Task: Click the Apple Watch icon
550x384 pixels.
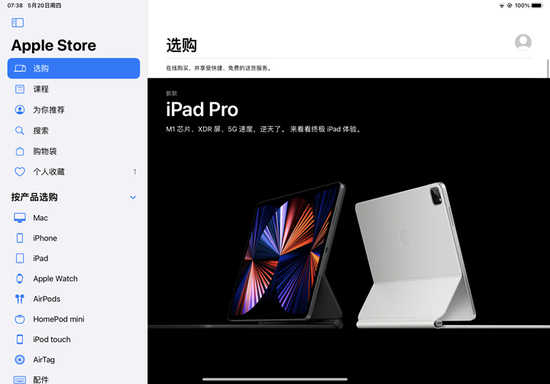Action: (x=20, y=279)
